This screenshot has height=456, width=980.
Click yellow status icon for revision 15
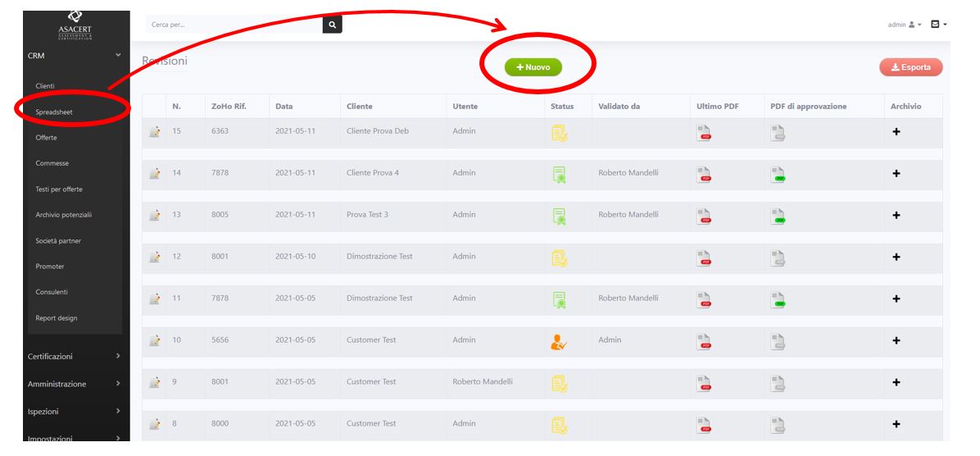point(559,132)
